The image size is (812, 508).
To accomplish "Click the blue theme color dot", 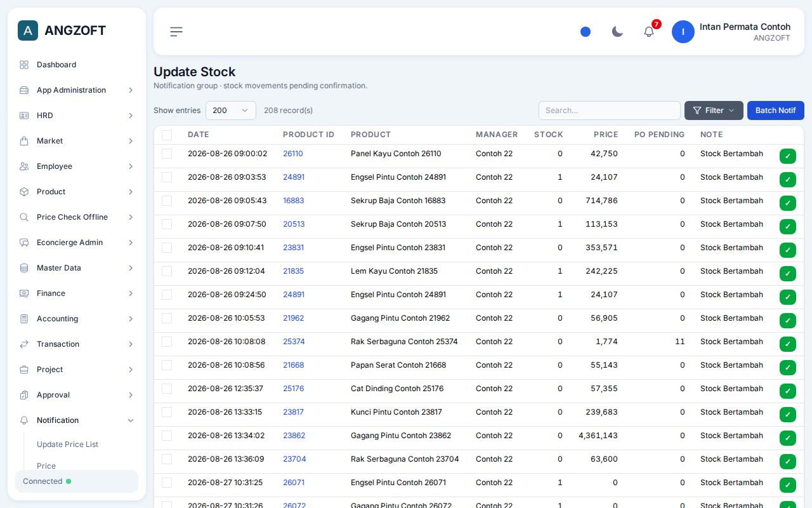I will click(586, 32).
